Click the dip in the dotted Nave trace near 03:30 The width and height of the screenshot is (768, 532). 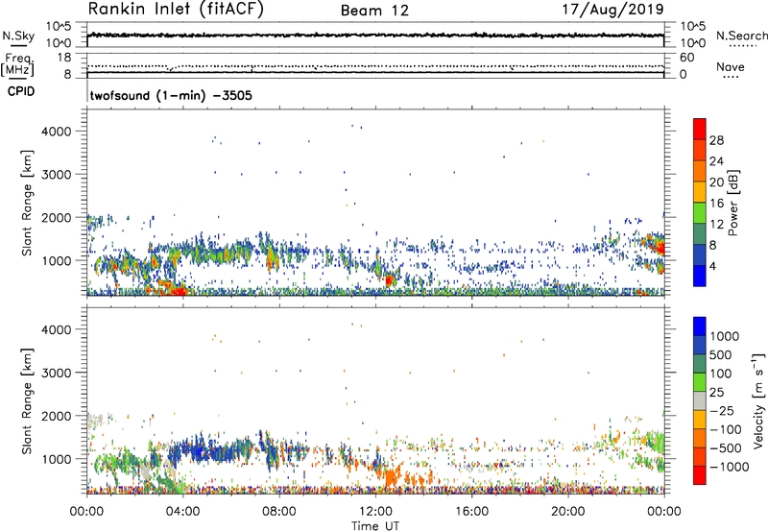click(x=170, y=68)
